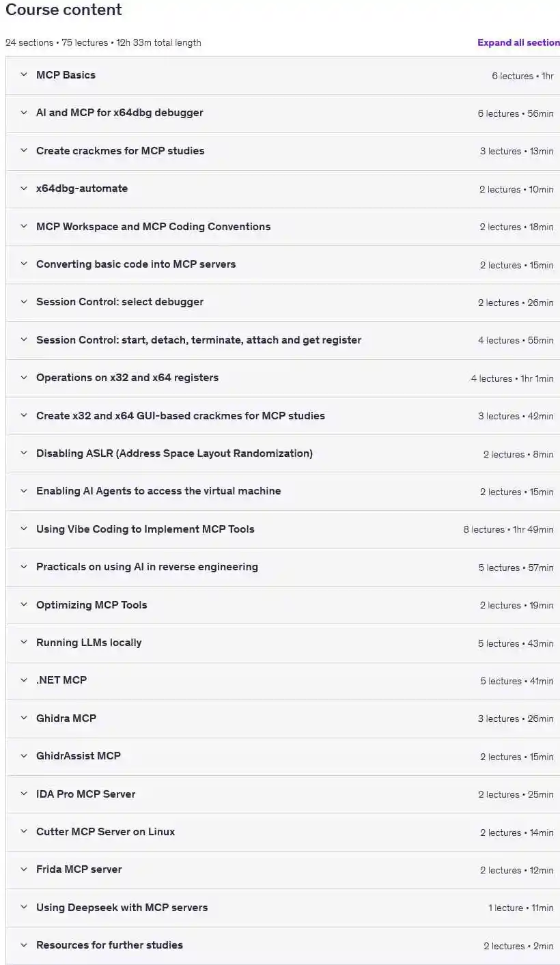Expand Disabling ASLR section chevron

[x=24, y=453]
